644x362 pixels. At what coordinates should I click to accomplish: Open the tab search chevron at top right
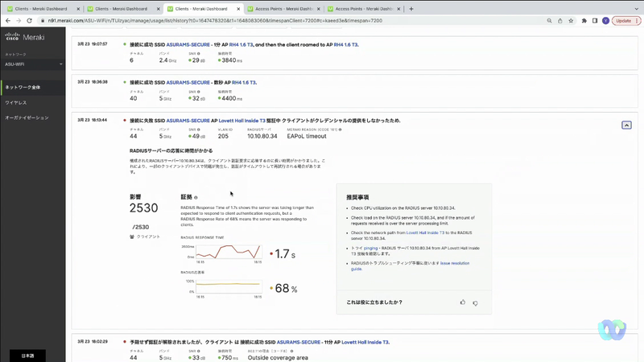click(636, 9)
